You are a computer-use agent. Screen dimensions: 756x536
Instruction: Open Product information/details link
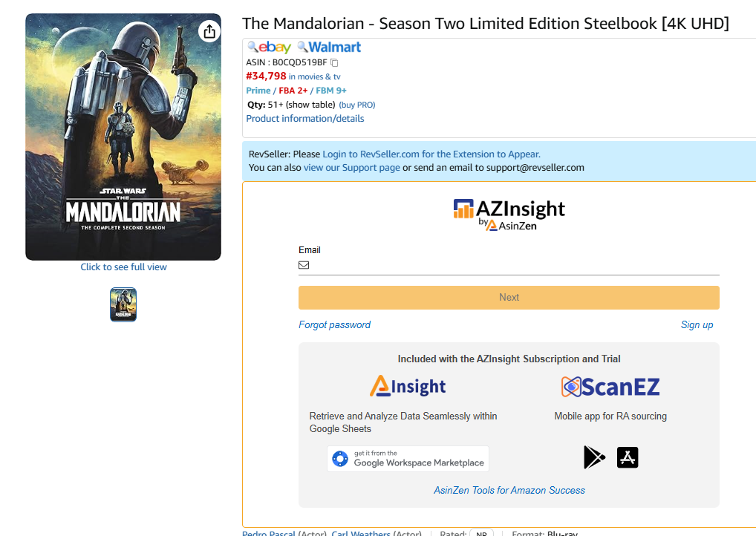(305, 119)
